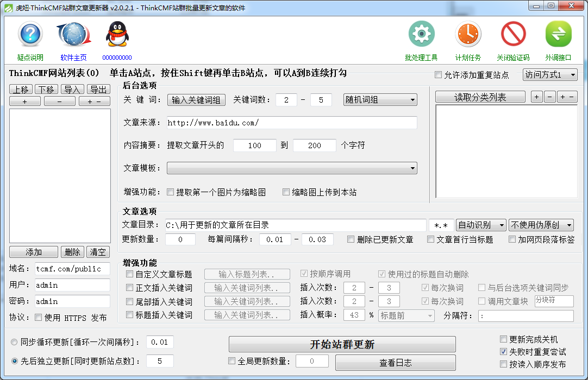Image resolution: width=588 pixels, height=380 pixels.
Task: Click the 循环一次间隔秒 field
Action: 160,342
